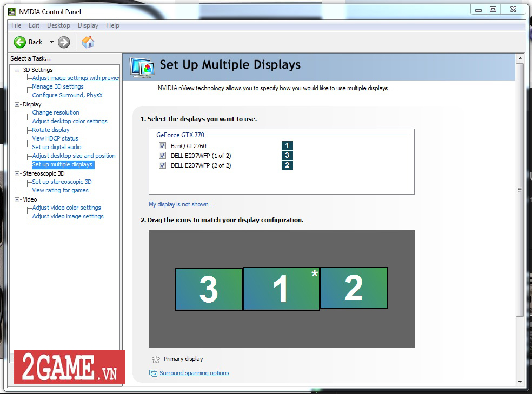Select display 2 in the arrangement area
The image size is (532, 394).
[x=354, y=288]
